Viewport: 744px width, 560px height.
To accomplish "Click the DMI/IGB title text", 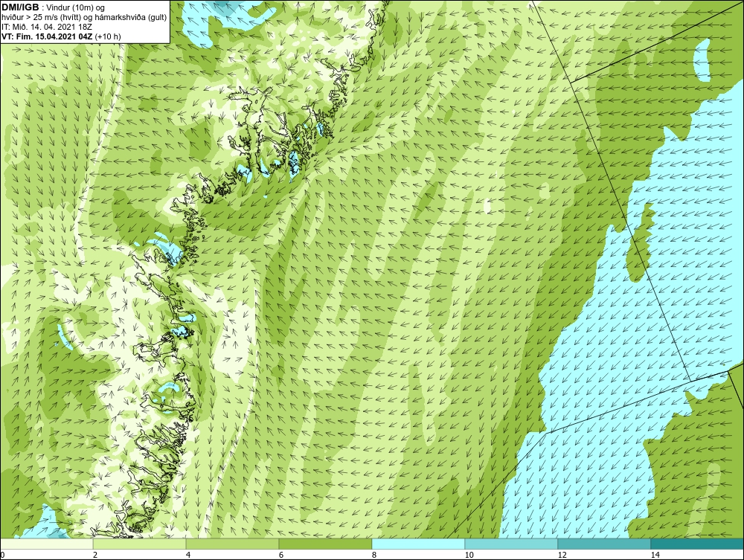I will (20, 7).
